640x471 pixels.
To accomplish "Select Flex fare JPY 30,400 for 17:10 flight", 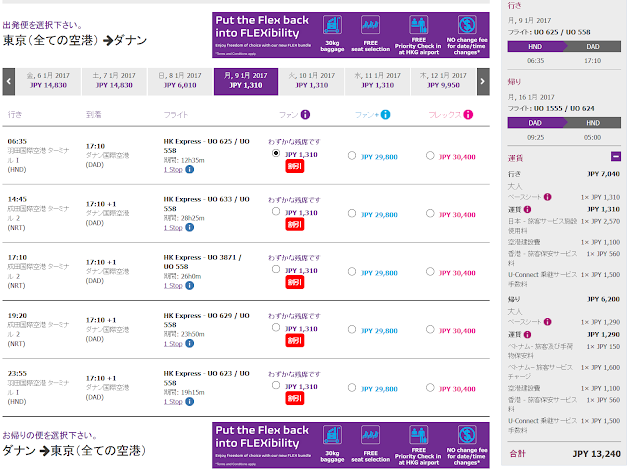I will 430,271.
